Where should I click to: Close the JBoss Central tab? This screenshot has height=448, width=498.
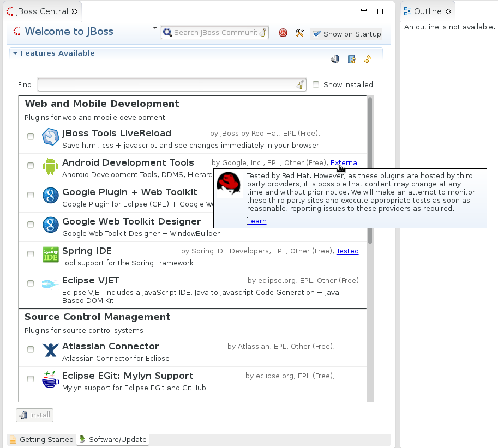(75, 11)
